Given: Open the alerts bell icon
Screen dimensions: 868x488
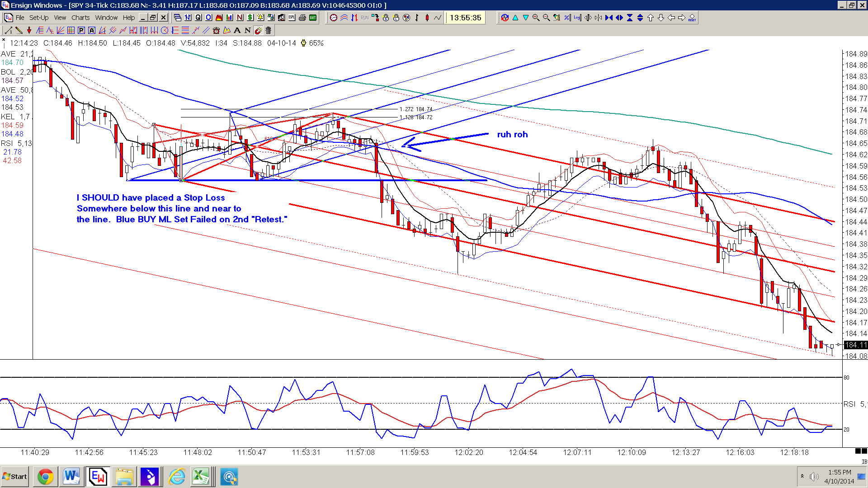Looking at the screenshot, I should (x=260, y=17).
